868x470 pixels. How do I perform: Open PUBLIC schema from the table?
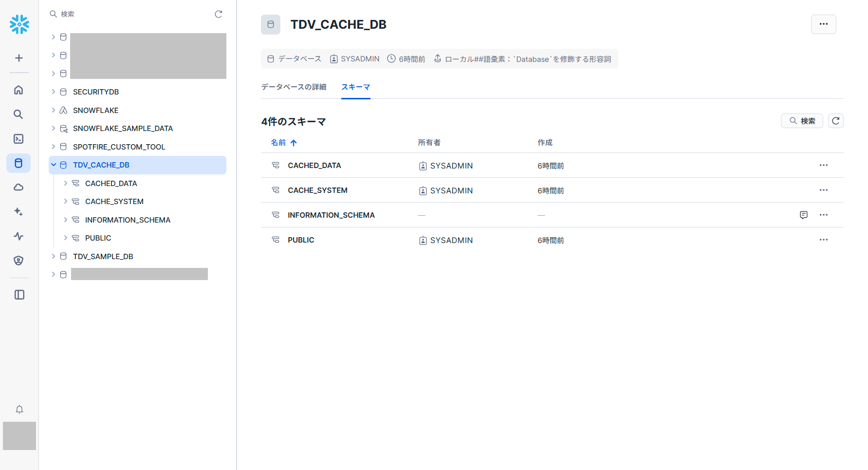pos(301,240)
